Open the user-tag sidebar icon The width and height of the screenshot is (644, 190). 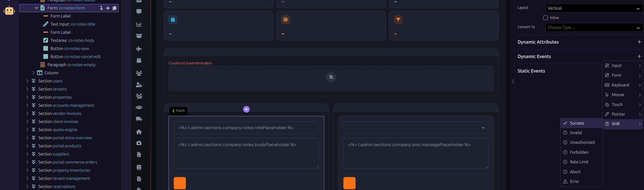coord(139,84)
